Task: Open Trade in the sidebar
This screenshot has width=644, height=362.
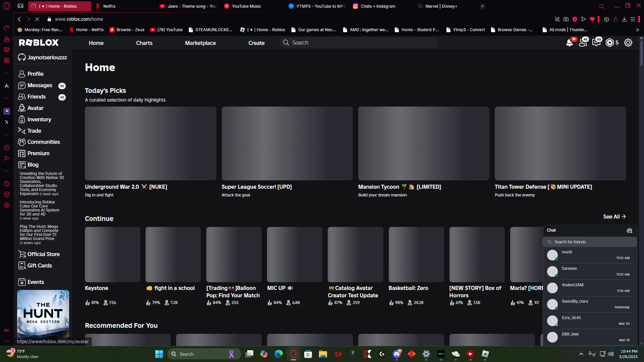Action: pos(34,131)
